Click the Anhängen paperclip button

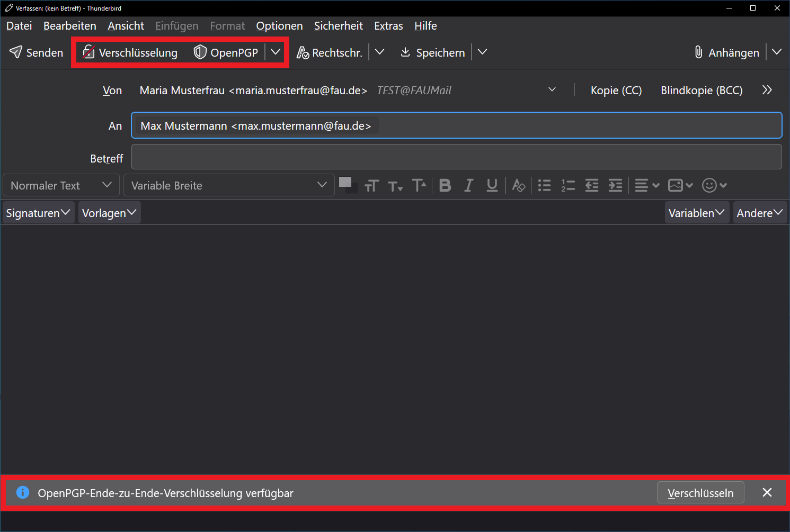coord(727,52)
